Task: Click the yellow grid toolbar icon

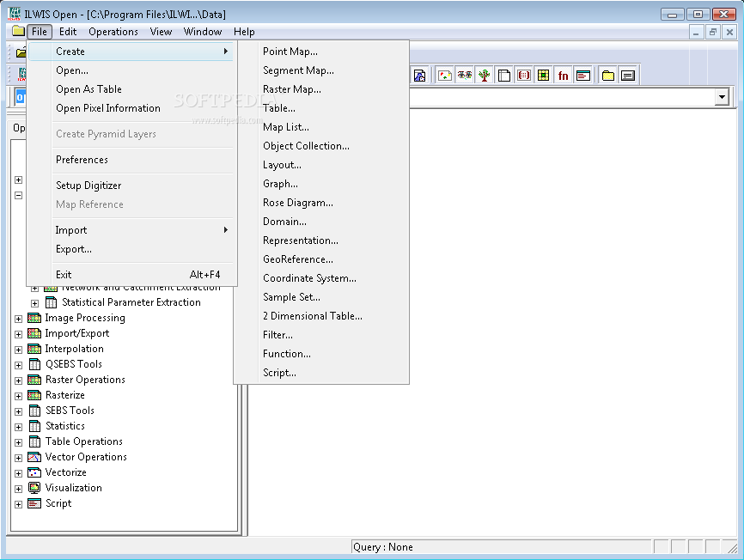Action: point(543,76)
